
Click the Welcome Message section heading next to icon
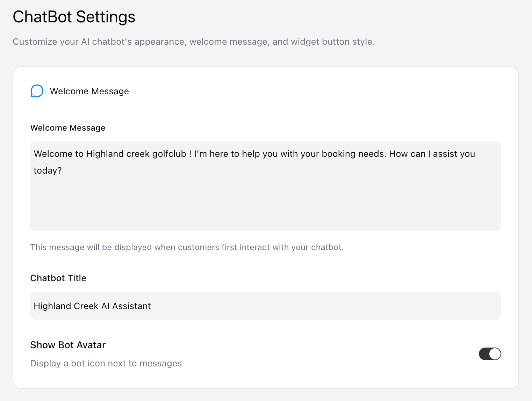[x=89, y=91]
